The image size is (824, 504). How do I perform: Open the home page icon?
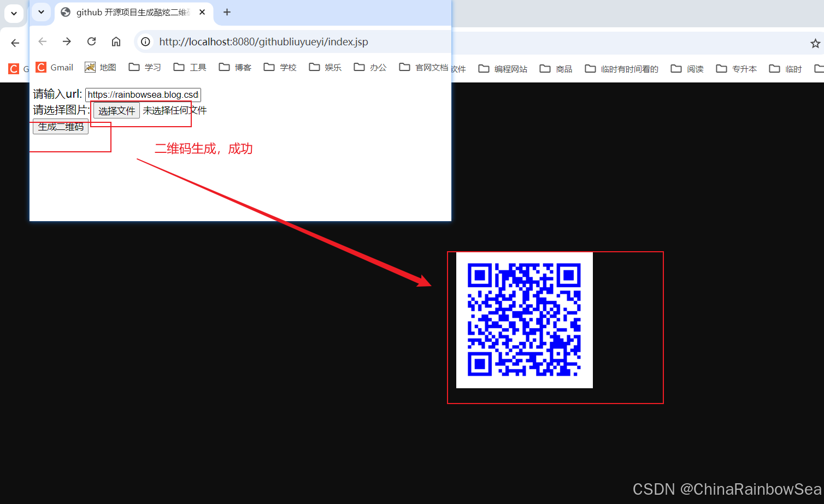point(116,41)
